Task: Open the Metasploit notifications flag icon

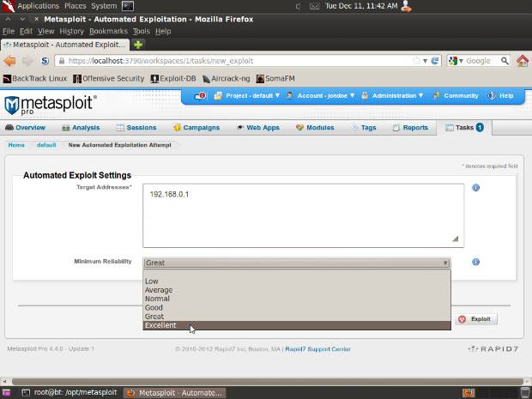Action: tap(200, 96)
